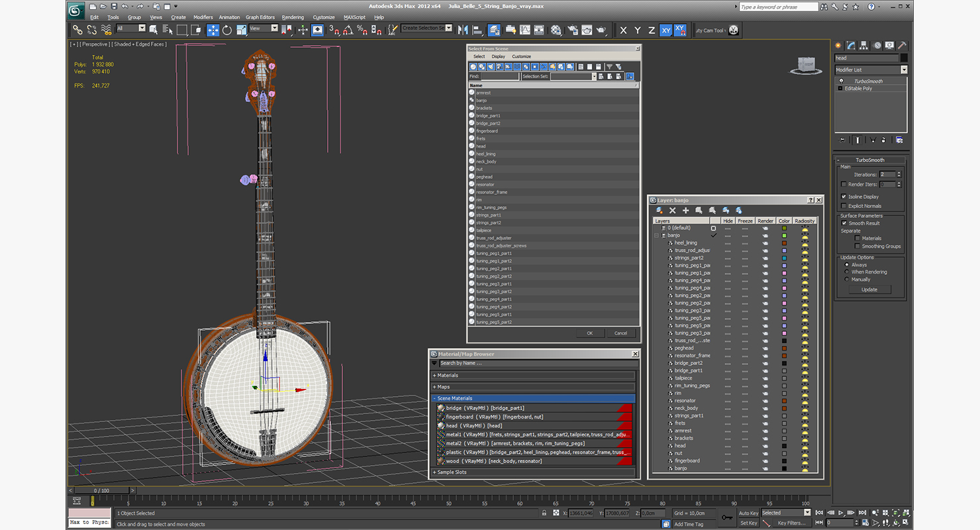This screenshot has width=980, height=530.
Task: Click Create New Layer in the Layer dialog
Action: coord(660,210)
